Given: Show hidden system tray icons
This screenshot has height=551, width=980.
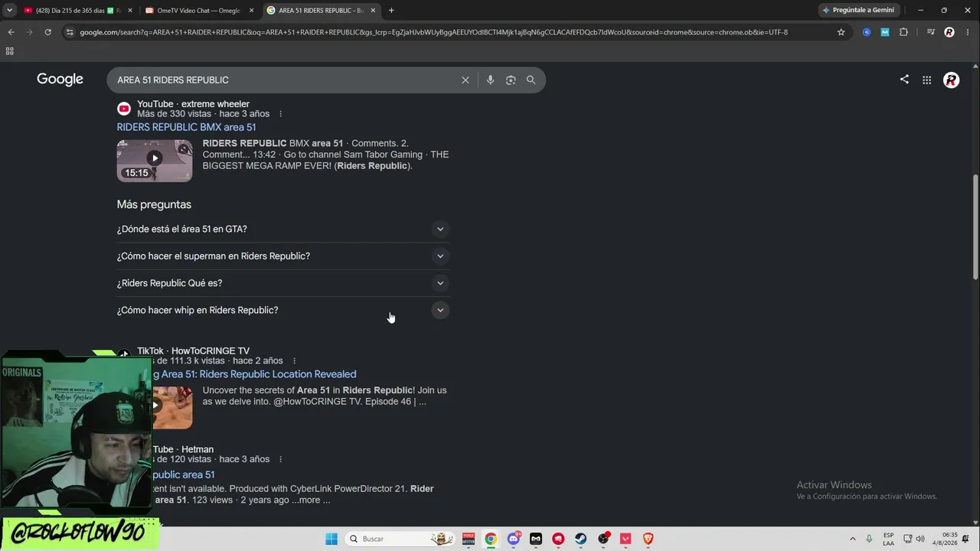Looking at the screenshot, I should [853, 539].
